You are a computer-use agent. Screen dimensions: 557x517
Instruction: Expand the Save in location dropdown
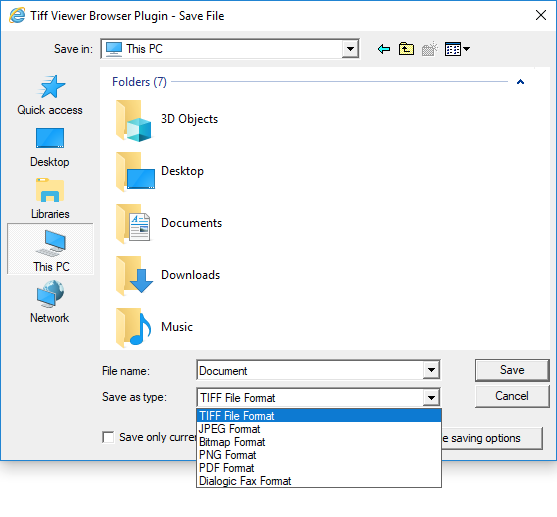(x=350, y=49)
